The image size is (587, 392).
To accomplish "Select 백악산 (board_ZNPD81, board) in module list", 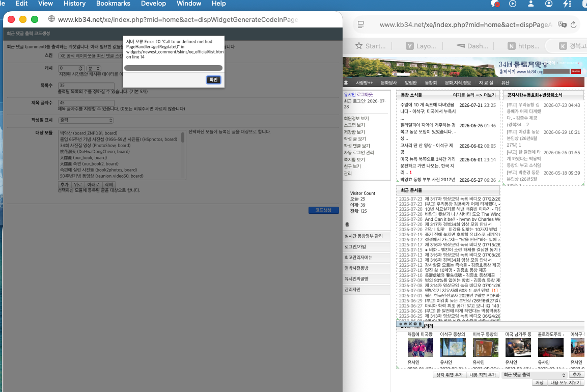I will [x=89, y=133].
